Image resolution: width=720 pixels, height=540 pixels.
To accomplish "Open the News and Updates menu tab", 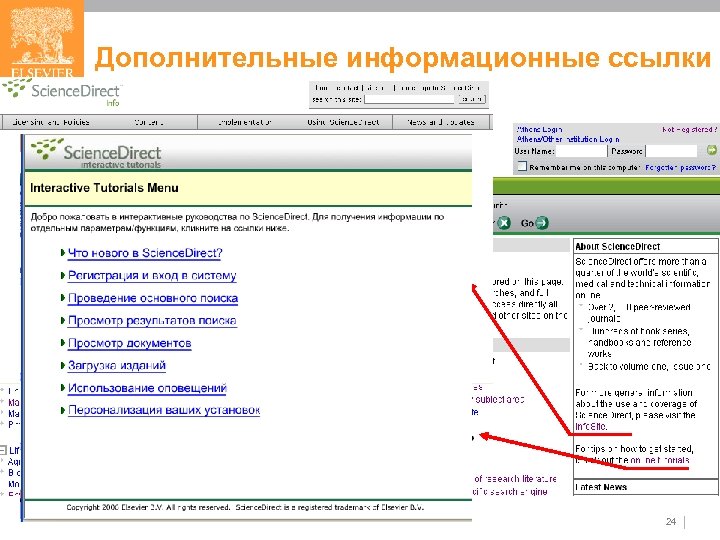I will point(440,122).
